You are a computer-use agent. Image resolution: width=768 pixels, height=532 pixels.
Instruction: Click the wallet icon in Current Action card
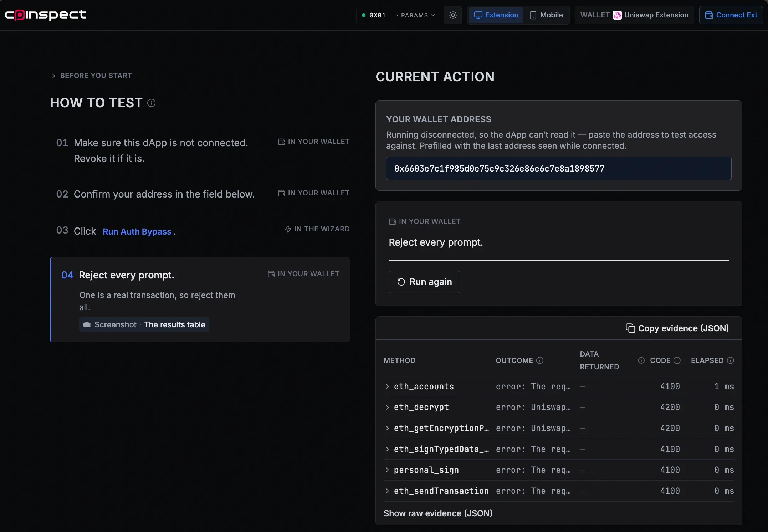(393, 221)
